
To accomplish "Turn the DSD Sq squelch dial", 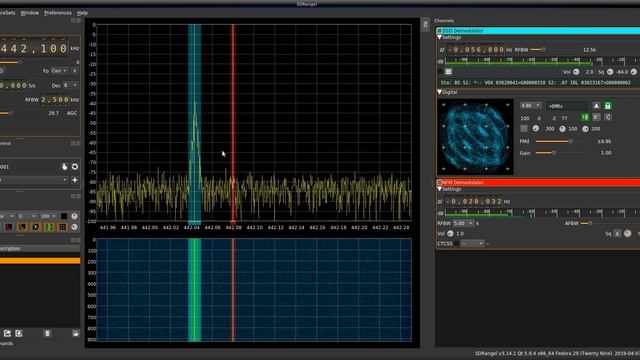I will (610, 72).
